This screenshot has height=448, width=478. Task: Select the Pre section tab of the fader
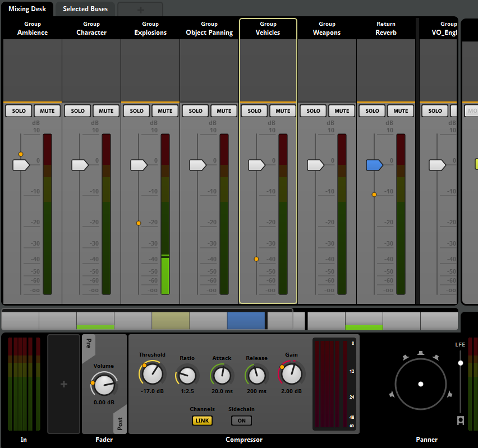click(88, 343)
